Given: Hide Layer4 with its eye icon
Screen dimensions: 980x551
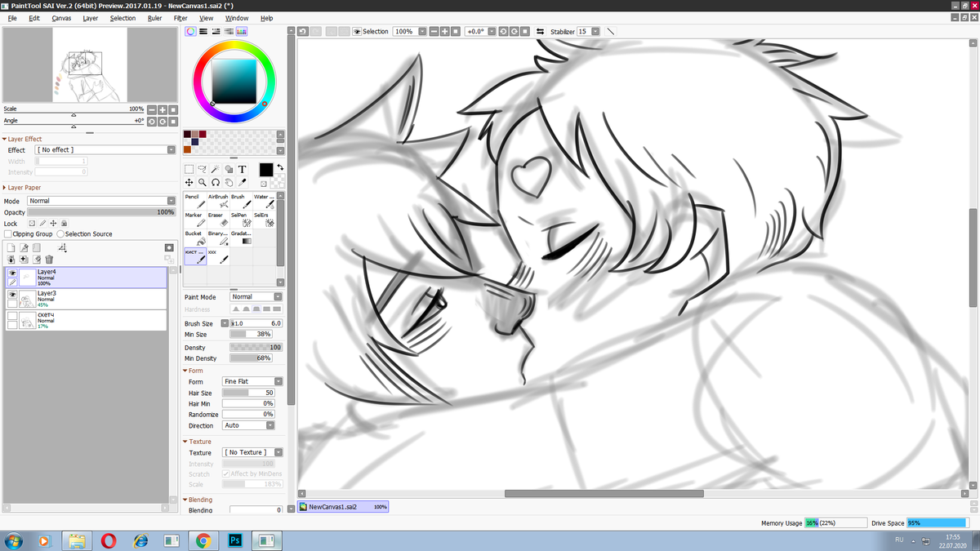Looking at the screenshot, I should (x=12, y=273).
